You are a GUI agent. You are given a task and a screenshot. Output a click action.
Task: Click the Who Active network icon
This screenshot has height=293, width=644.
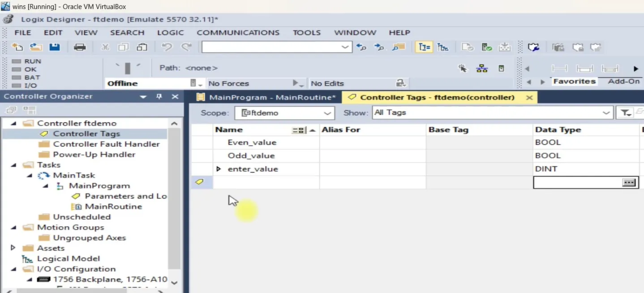tap(482, 69)
